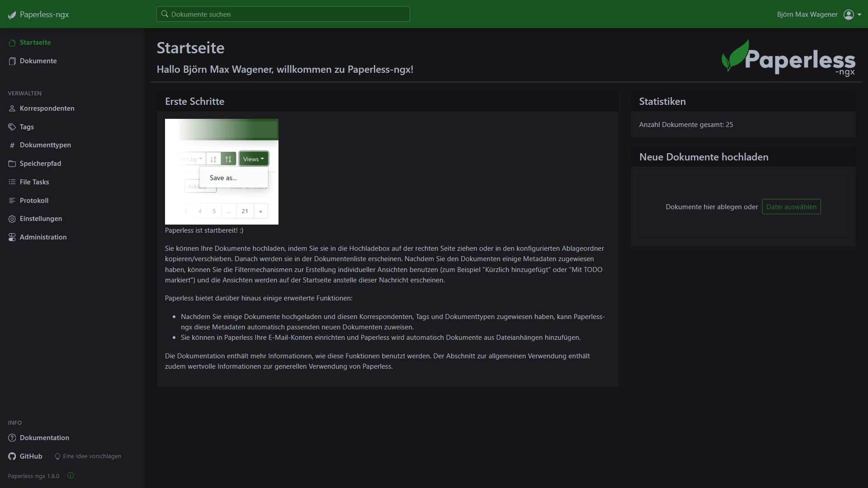
Task: Open Dokumenttypen via the hash icon
Action: pos(12,145)
